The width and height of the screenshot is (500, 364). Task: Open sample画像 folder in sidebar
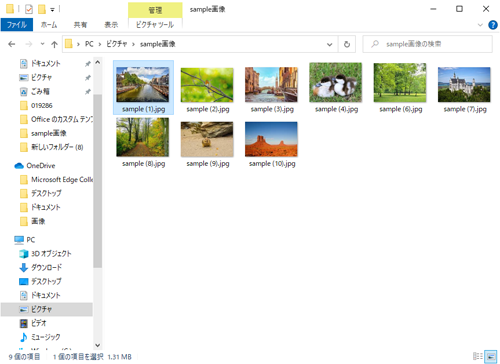coord(49,133)
